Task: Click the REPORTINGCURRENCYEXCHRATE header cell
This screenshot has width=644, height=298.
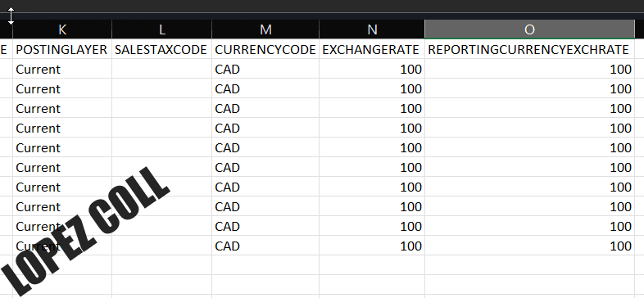Action: tap(529, 50)
